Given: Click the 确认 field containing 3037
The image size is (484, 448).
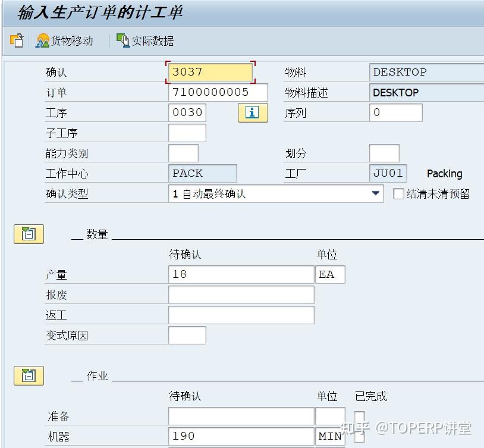Looking at the screenshot, I should pos(208,71).
